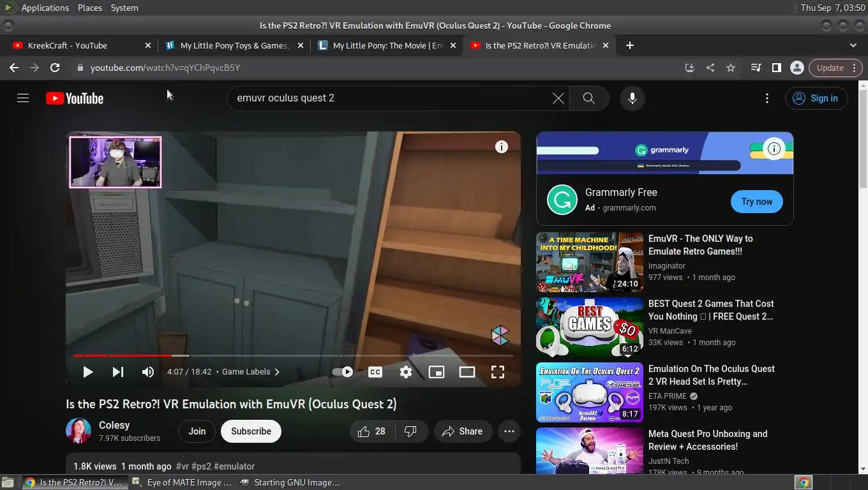Open Emulation On Oculus Quest title
This screenshot has width=868, height=490.
[712, 375]
